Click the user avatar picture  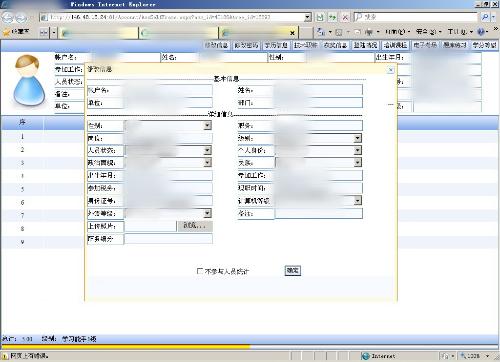pyautogui.click(x=29, y=81)
